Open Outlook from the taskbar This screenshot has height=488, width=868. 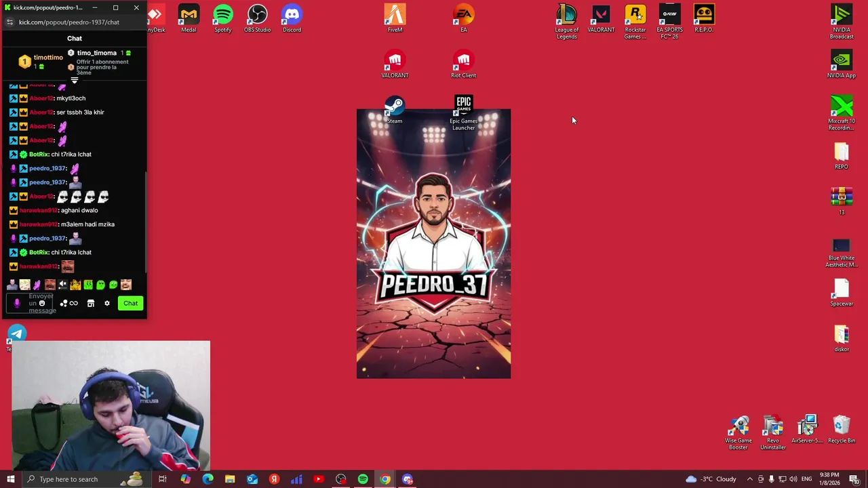(252, 479)
